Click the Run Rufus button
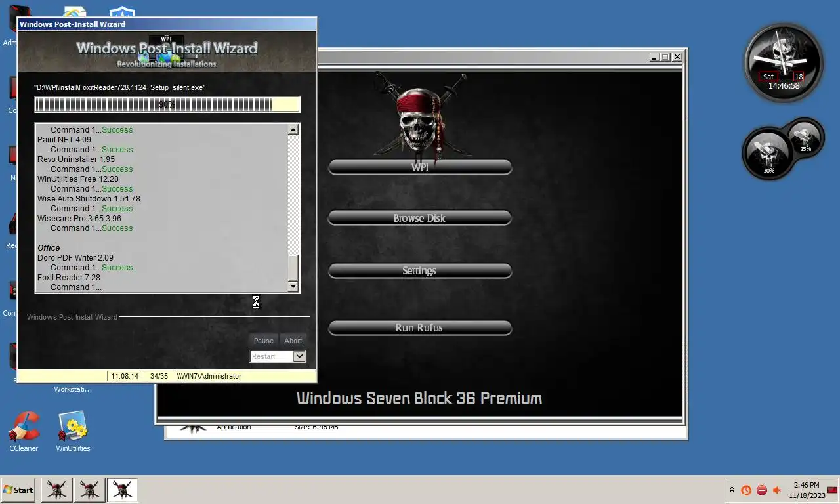The image size is (840, 504). [x=420, y=327]
